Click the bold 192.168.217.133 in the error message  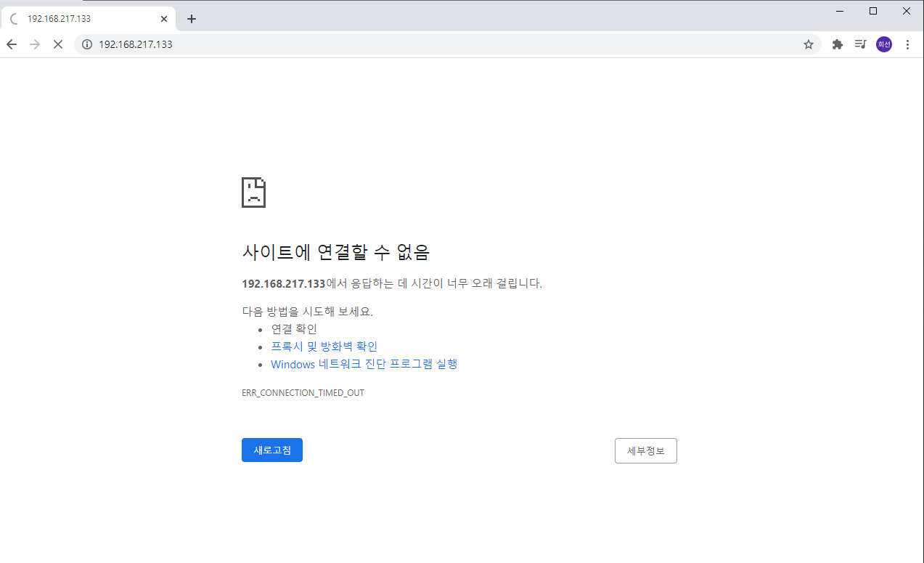tap(284, 283)
